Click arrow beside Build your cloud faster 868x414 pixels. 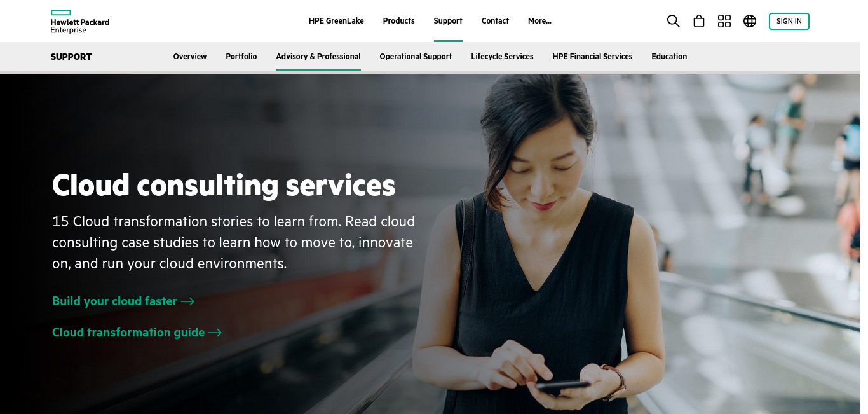(x=187, y=301)
